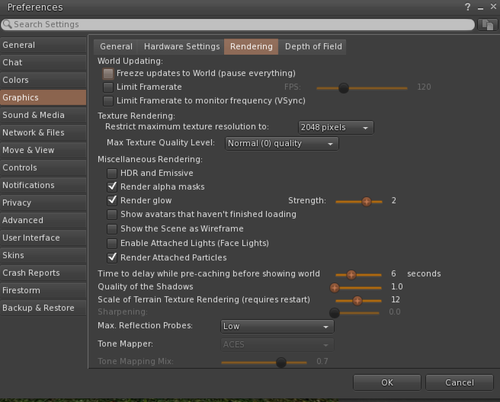500x402 pixels.
Task: Click the glow Strength slider handle
Action: pos(366,202)
